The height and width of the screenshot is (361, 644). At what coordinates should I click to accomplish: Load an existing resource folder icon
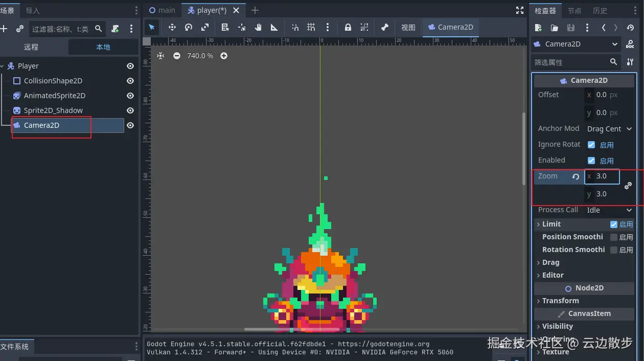(x=555, y=28)
